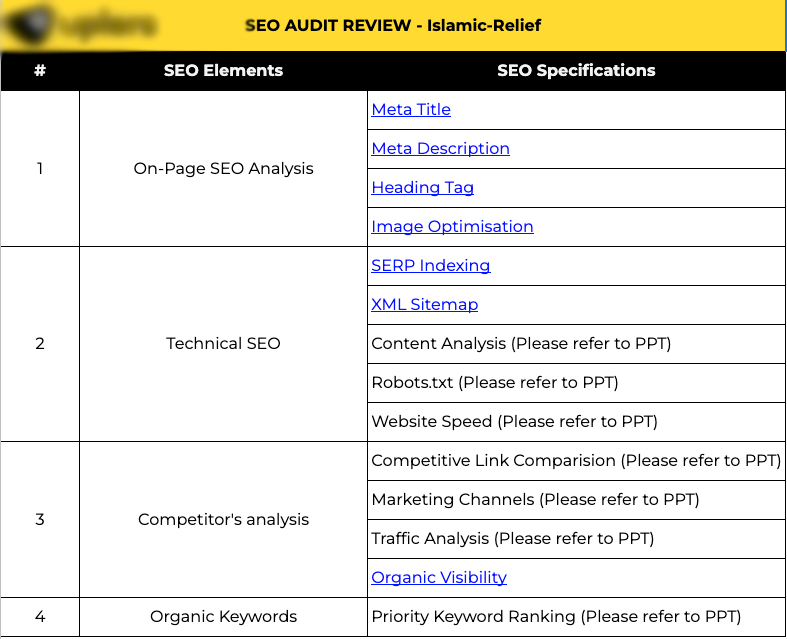The image size is (787, 639).
Task: Select the '#' column header
Action: coord(40,70)
